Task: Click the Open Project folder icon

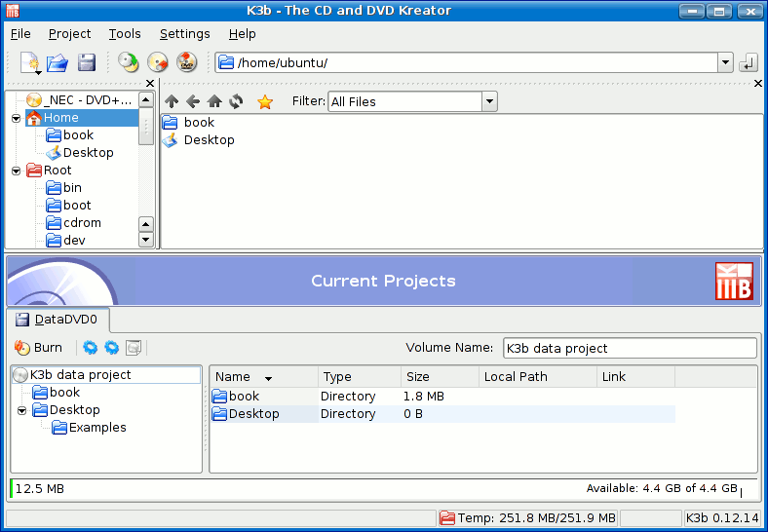Action: tap(58, 62)
